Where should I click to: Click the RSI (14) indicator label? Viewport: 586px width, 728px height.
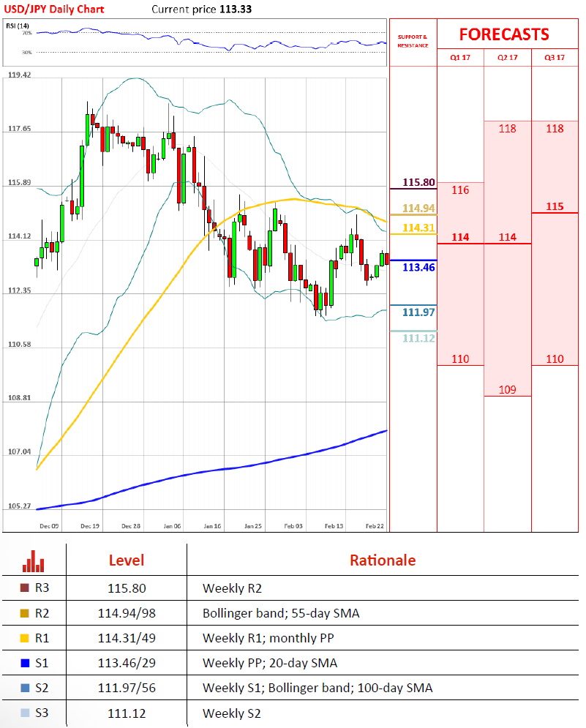pos(17,26)
